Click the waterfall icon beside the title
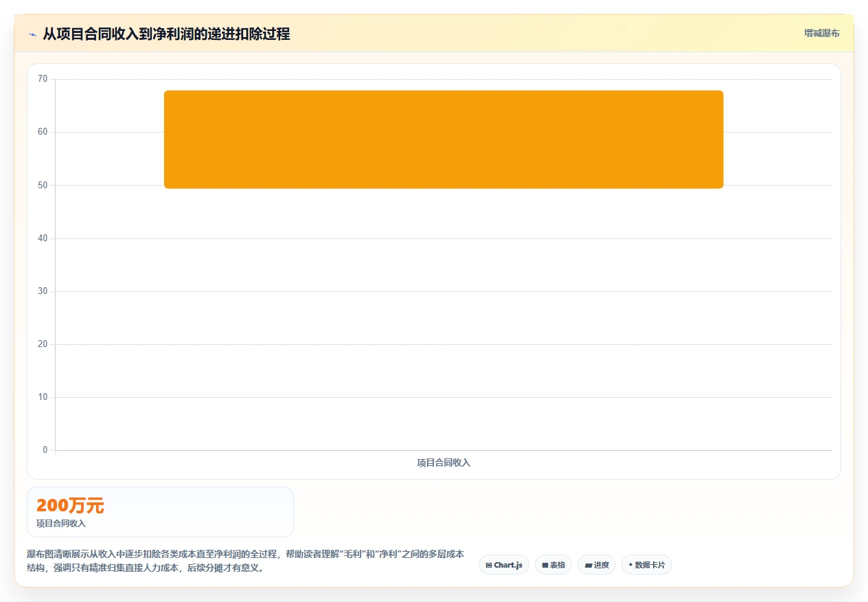 point(32,34)
